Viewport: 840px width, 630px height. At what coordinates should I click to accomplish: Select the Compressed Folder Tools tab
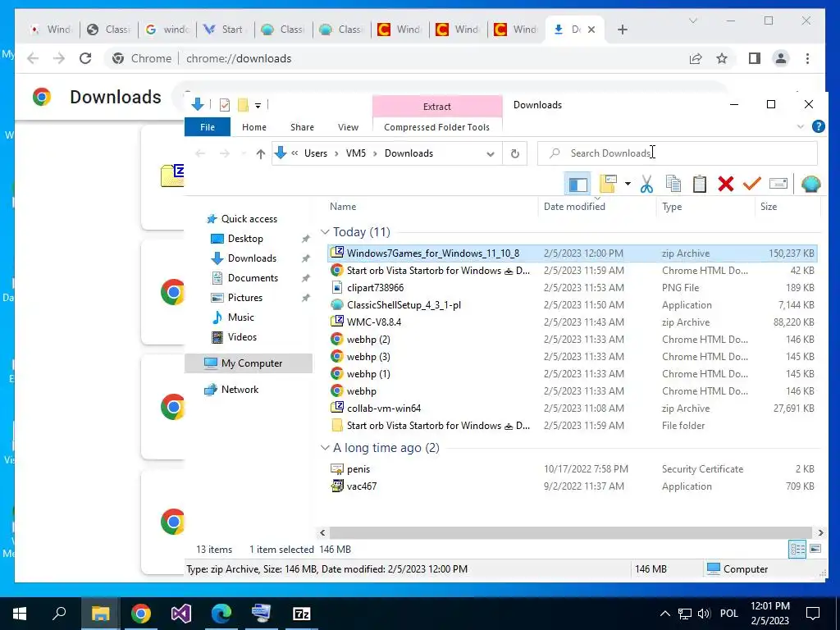pos(436,127)
